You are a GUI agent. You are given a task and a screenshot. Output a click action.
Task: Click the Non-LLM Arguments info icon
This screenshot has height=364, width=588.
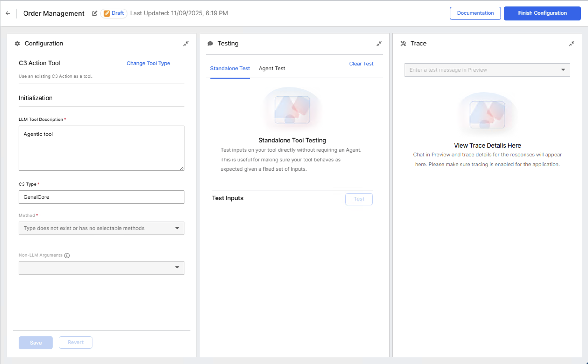[x=67, y=255]
